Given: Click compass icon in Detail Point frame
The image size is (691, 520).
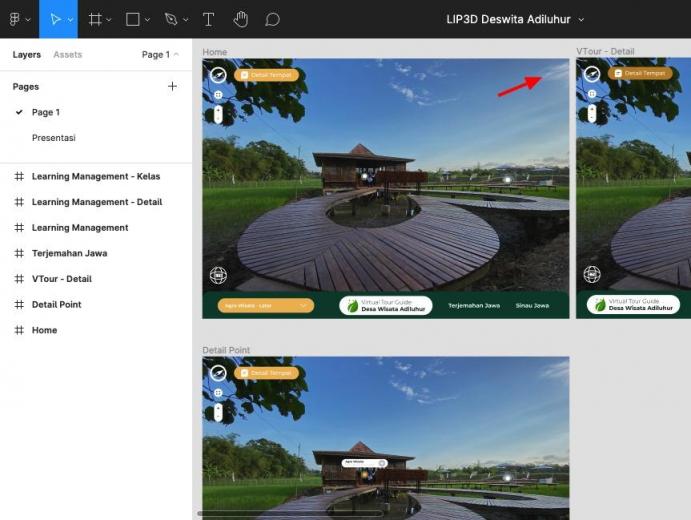Looking at the screenshot, I should pos(218,373).
